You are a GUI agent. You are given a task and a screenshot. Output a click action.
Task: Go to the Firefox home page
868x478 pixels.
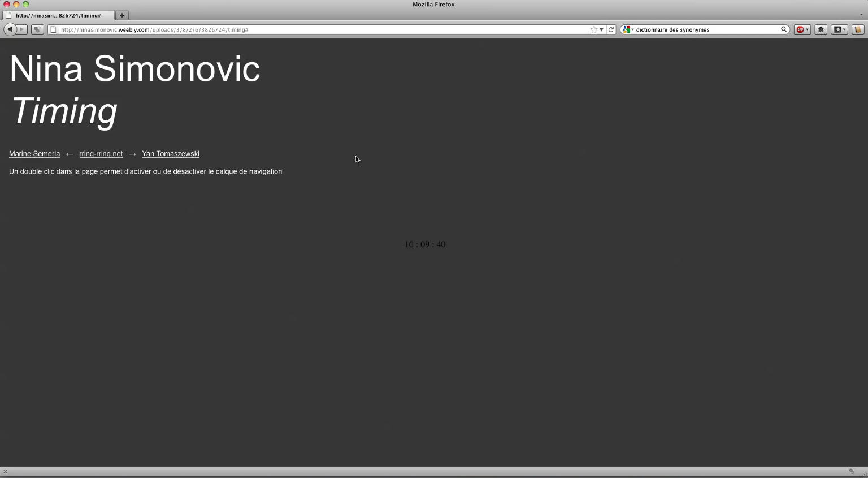point(821,29)
